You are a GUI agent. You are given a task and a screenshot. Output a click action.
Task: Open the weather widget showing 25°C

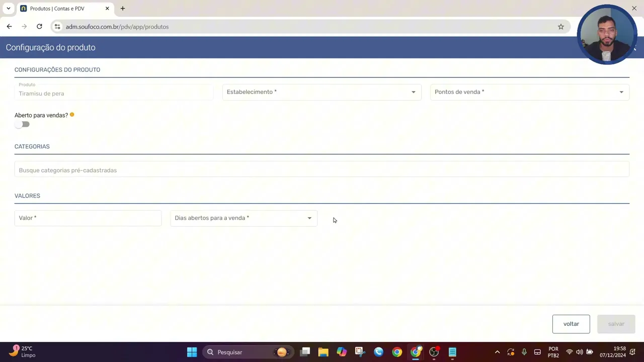(23, 352)
